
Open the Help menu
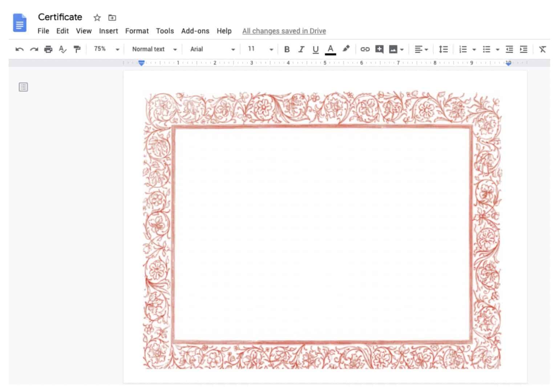(x=224, y=31)
